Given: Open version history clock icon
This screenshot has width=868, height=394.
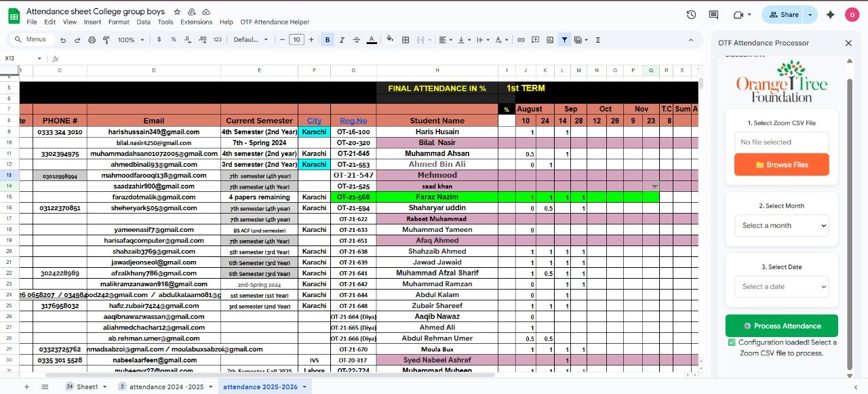Looking at the screenshot, I should 691,15.
